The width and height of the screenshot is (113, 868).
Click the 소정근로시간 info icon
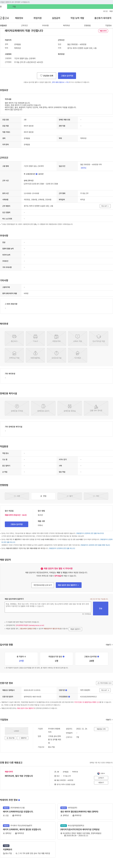click(x=36, y=174)
